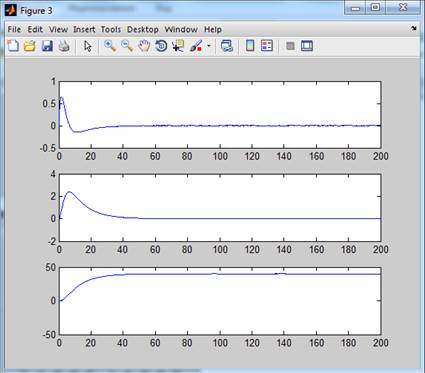Click the dock figure arrow in menu bar

click(414, 29)
